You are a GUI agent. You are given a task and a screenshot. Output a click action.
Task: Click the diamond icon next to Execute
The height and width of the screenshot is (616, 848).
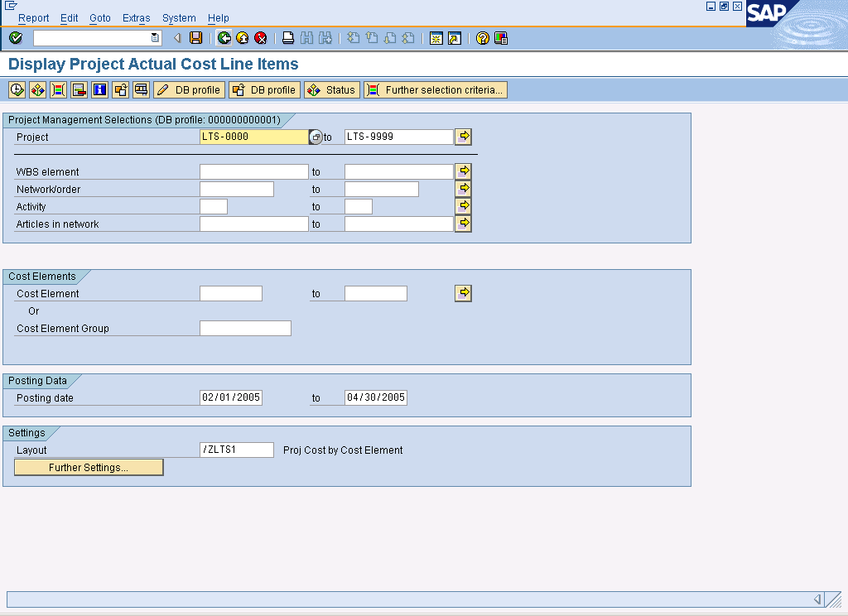37,89
